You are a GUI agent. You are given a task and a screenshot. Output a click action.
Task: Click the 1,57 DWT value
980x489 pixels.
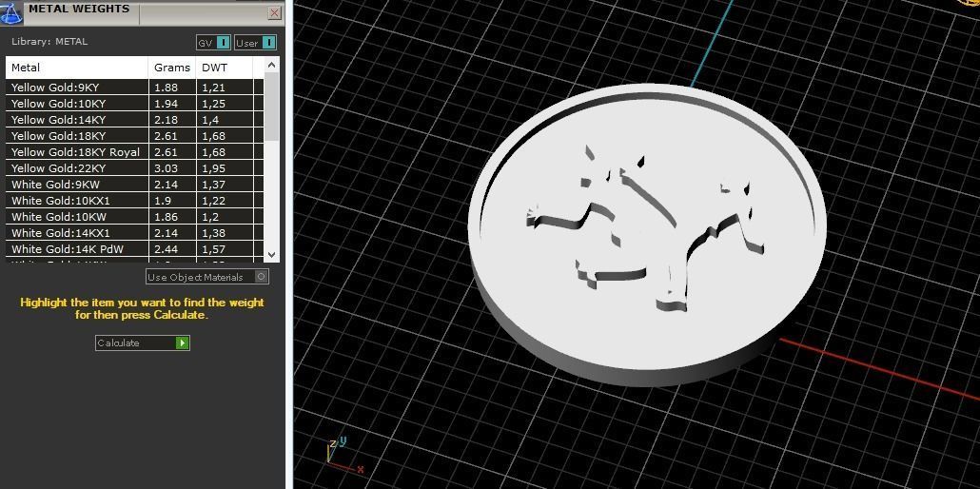(x=213, y=249)
